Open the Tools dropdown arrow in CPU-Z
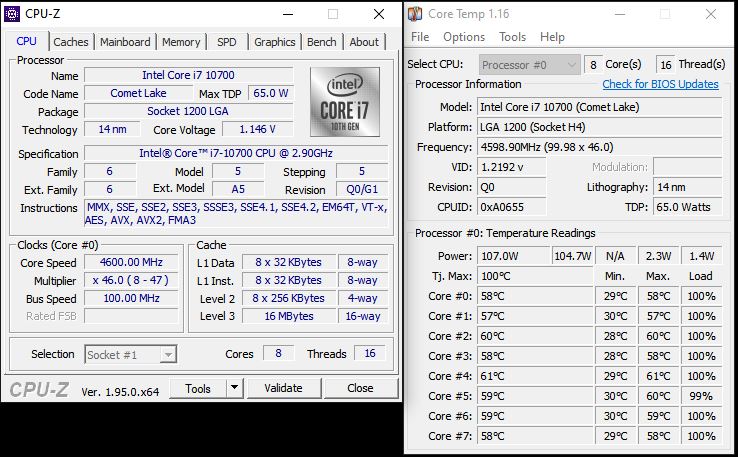Viewport: 738px width, 457px height. [234, 388]
